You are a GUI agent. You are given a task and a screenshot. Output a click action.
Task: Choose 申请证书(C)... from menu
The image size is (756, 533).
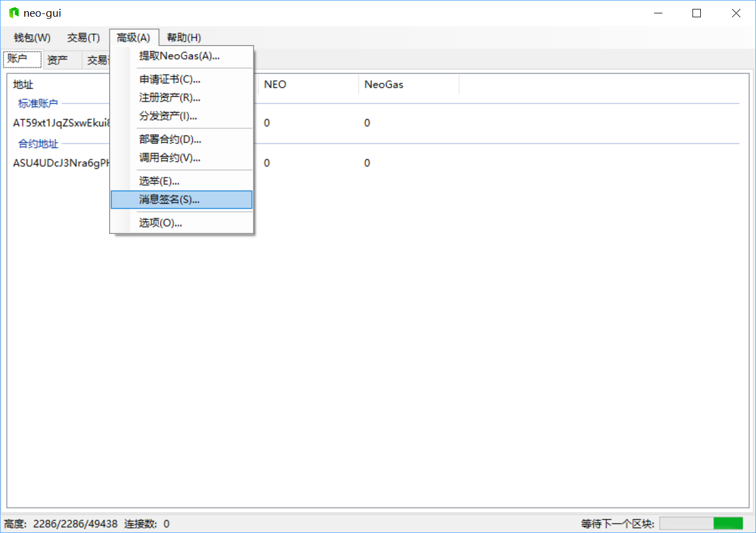182,80
